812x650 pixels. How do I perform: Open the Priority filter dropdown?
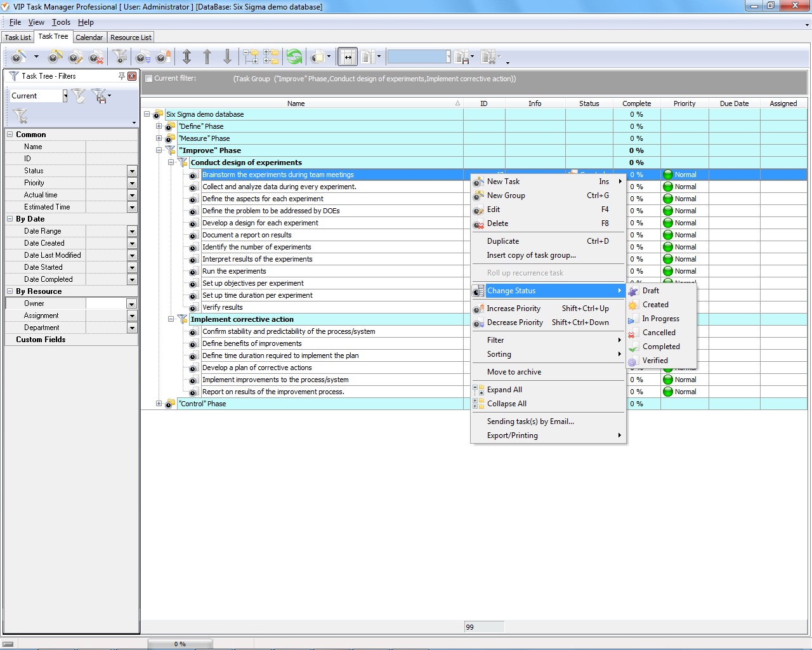(132, 183)
